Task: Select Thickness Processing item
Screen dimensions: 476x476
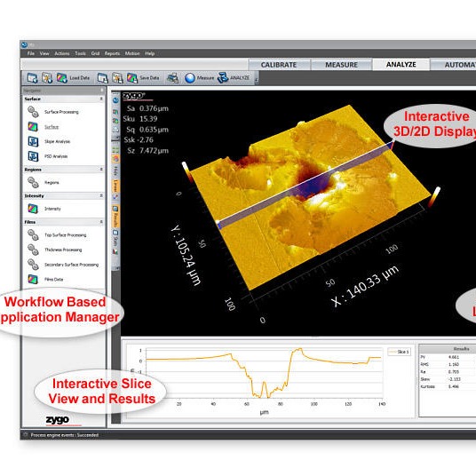Action: (x=63, y=250)
